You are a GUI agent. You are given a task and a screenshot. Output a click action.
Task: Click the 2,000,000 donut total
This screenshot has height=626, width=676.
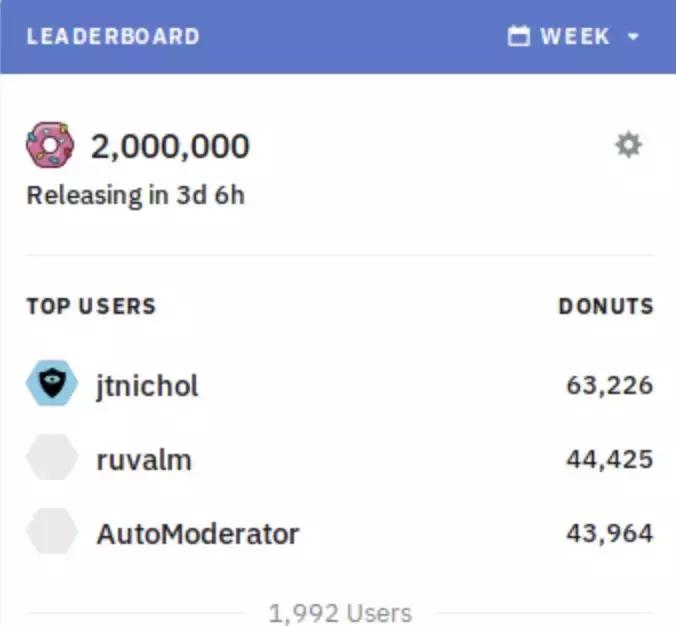(170, 147)
